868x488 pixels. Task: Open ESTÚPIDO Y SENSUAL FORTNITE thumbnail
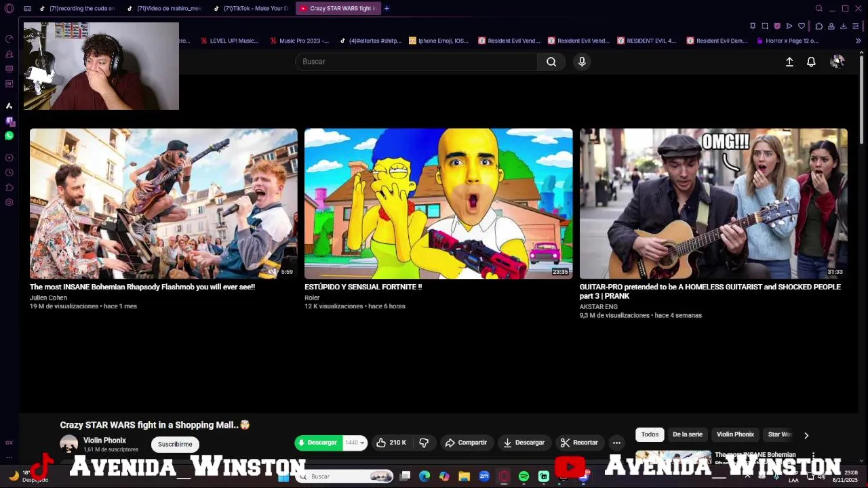click(x=438, y=203)
